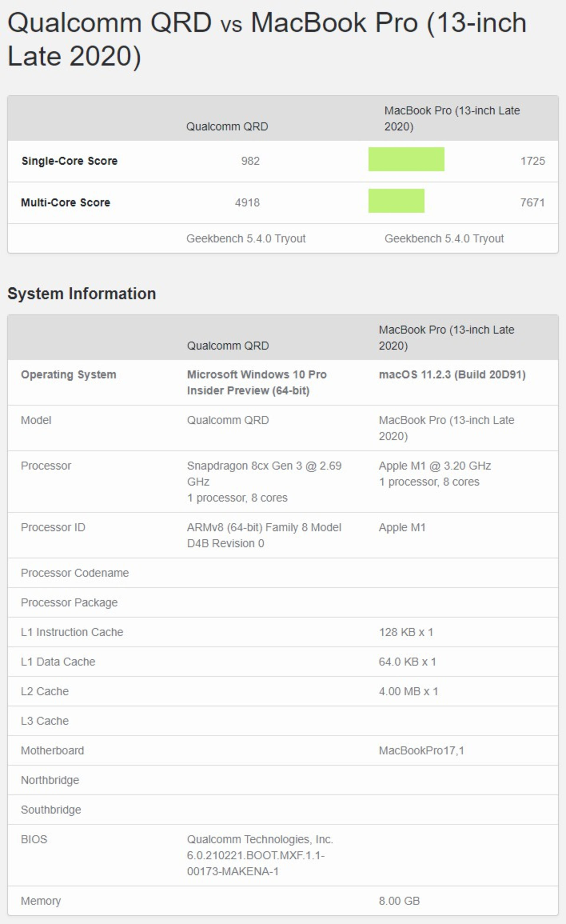Click 'Qualcomm QRD' header in System Information table
The width and height of the screenshot is (566, 924).
tap(228, 346)
